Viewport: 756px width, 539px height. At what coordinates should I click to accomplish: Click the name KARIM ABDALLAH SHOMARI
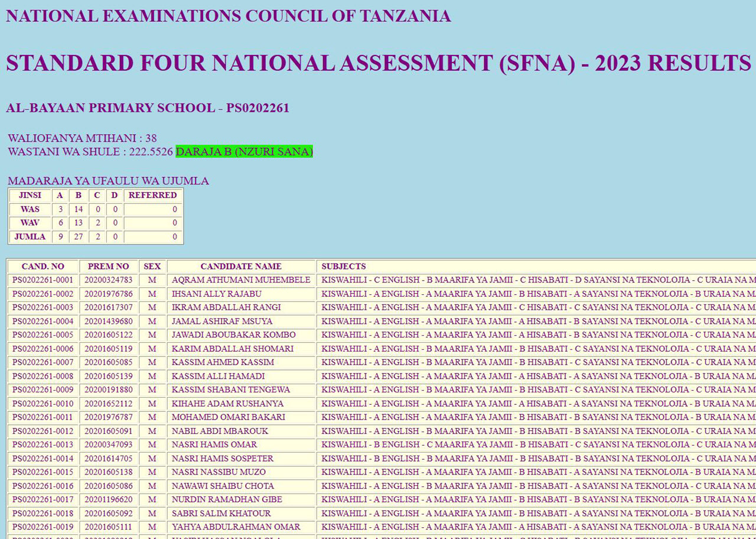(233, 349)
